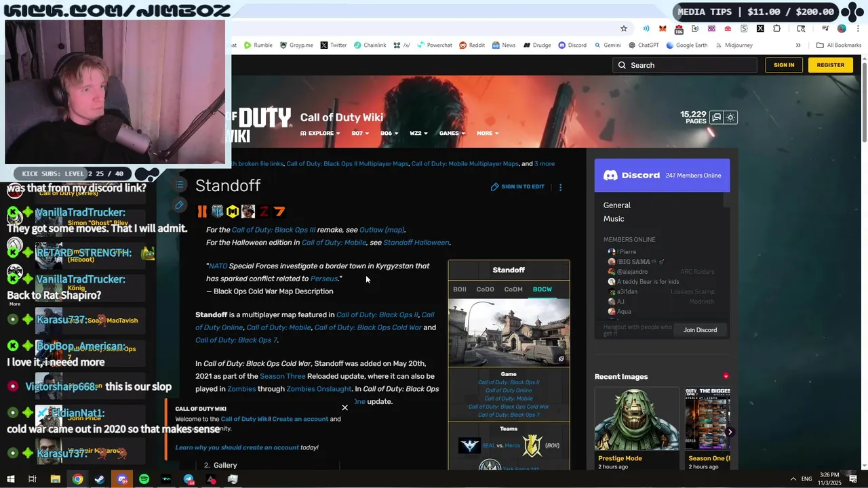Open the ChatGPT bookmark
Screen dimensions: 868x488
(644, 45)
